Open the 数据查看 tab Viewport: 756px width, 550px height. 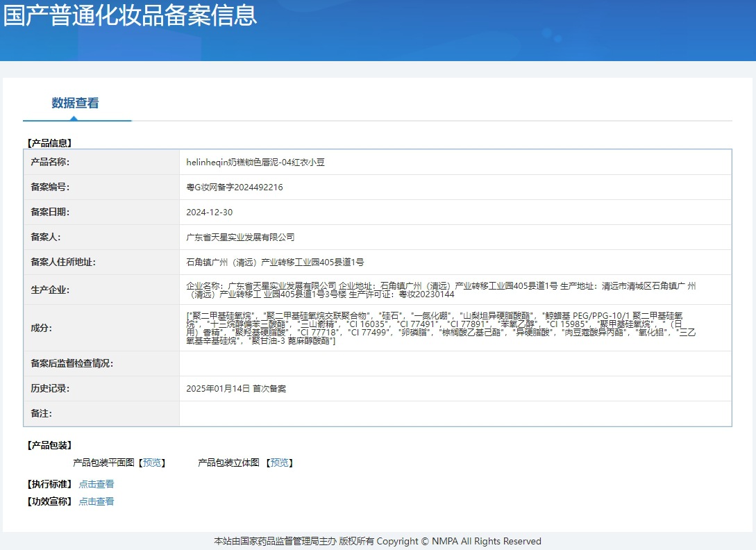coord(75,103)
